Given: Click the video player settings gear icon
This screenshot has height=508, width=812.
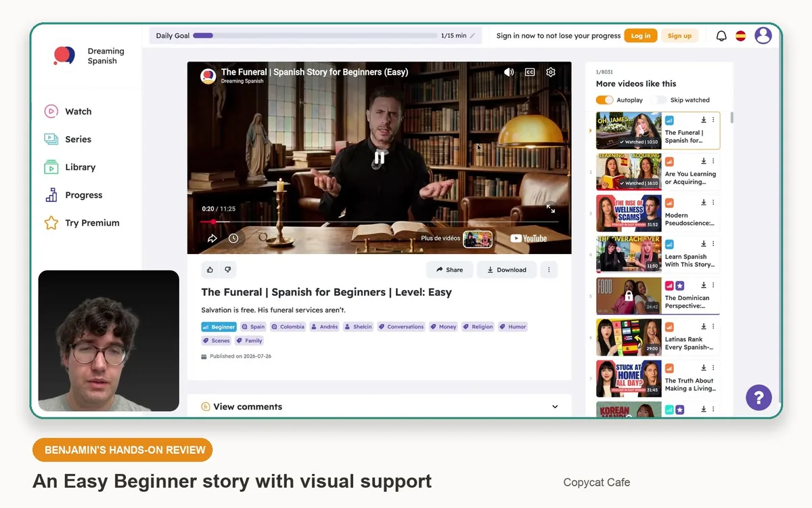Looking at the screenshot, I should coord(551,72).
